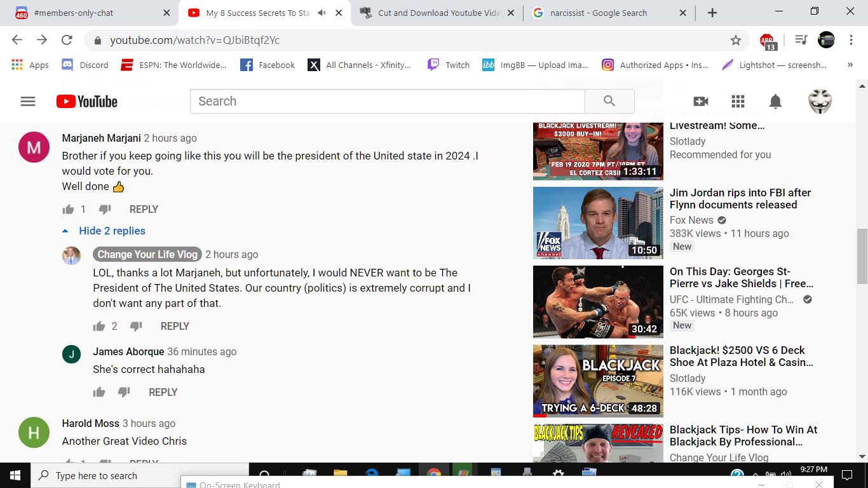Close the narcissist Google Search tab
Screen dimensions: 868x488
point(683,13)
